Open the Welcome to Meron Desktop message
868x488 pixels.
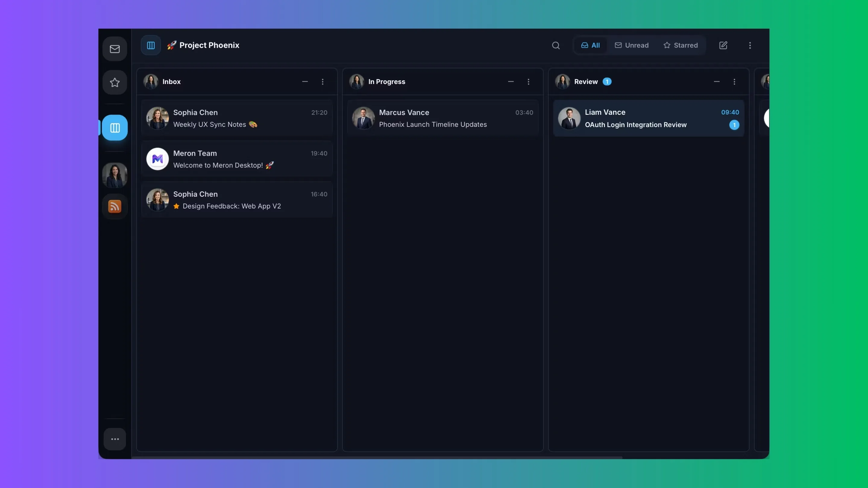(237, 159)
